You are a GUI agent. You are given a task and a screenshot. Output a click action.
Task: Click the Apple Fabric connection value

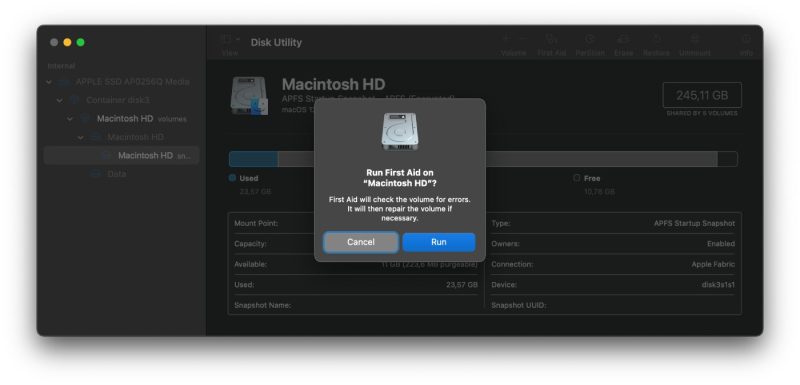713,264
